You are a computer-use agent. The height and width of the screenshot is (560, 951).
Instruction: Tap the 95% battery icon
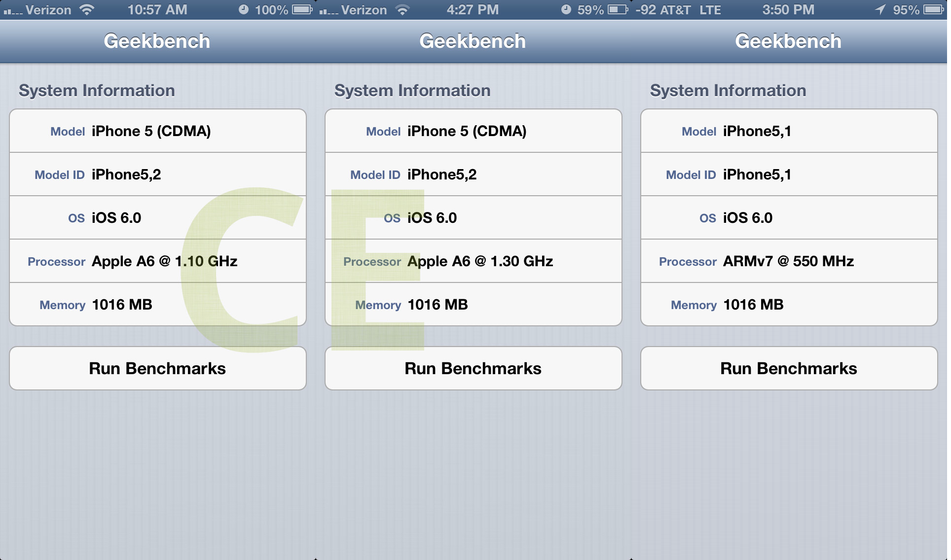(934, 10)
